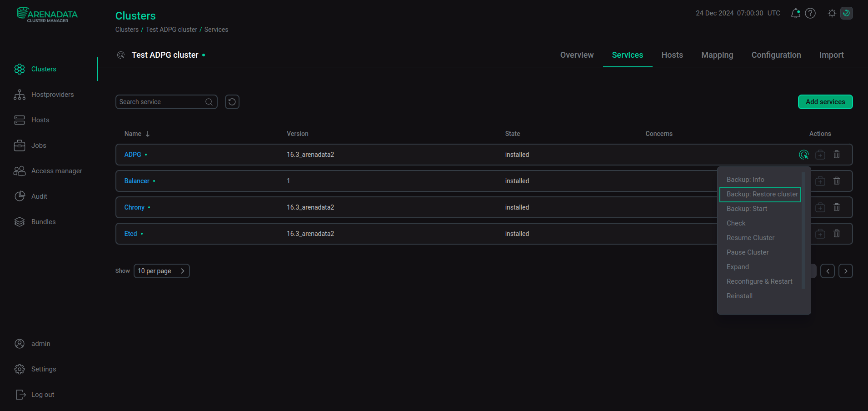
Task: Click the add component icon for Etcd
Action: [x=820, y=234]
